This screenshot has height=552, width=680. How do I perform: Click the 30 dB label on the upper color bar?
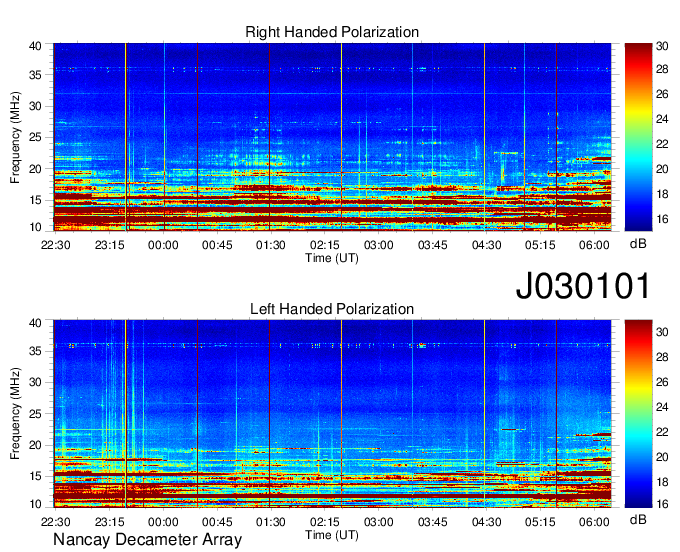click(662, 46)
